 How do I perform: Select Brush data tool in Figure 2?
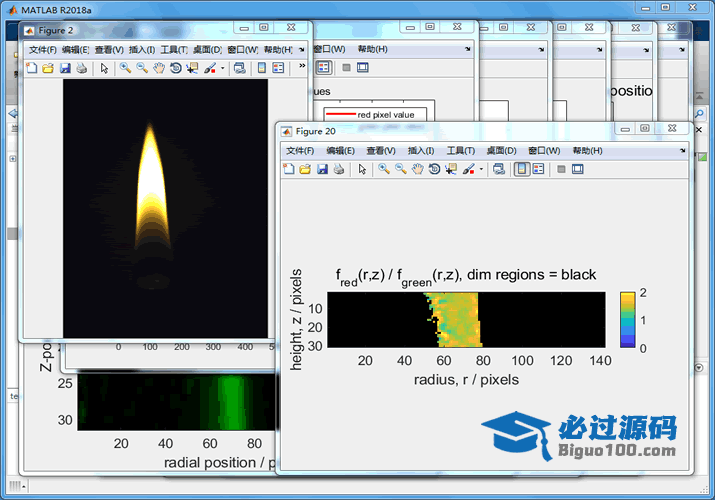tap(210, 68)
